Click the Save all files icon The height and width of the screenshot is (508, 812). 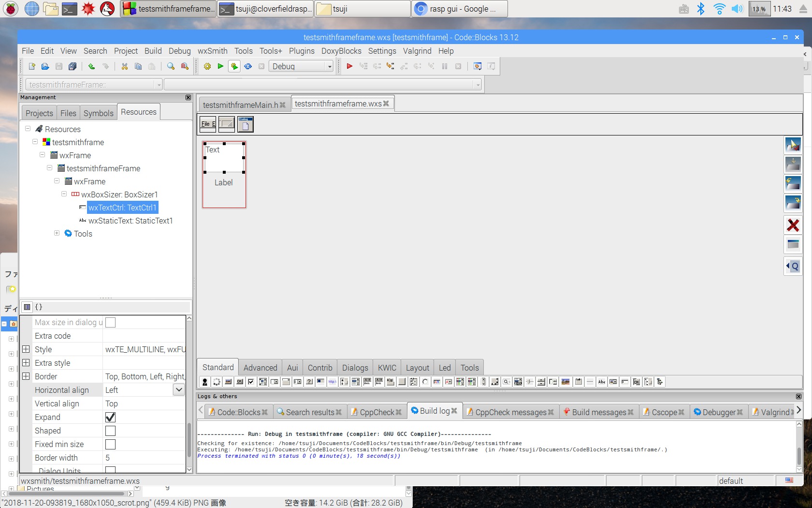coord(72,66)
